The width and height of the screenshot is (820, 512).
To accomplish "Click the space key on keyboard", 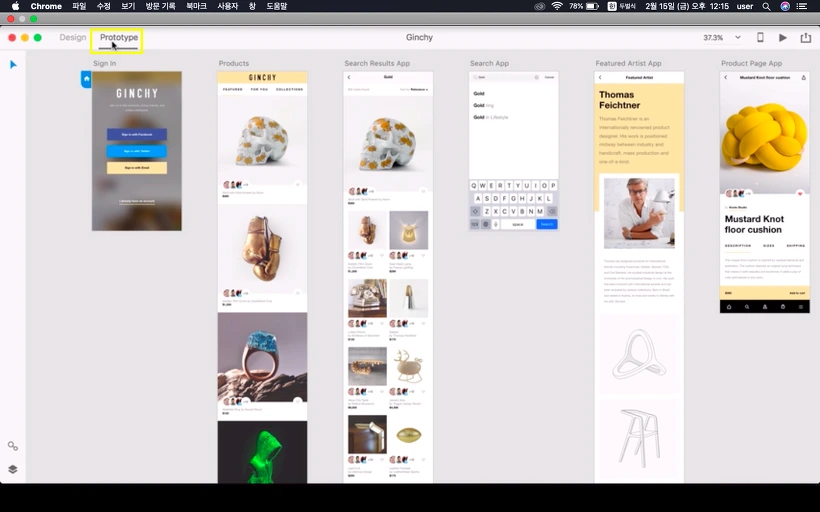I will [x=518, y=224].
